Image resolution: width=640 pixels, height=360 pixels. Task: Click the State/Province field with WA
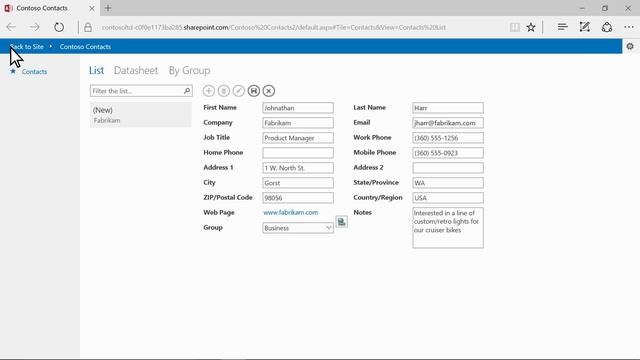coord(448,183)
